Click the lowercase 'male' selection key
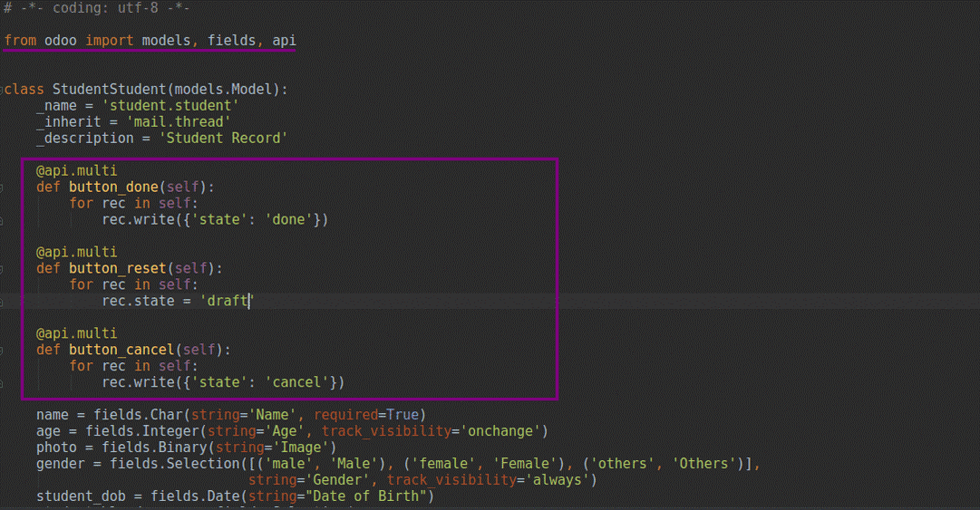 click(x=288, y=463)
